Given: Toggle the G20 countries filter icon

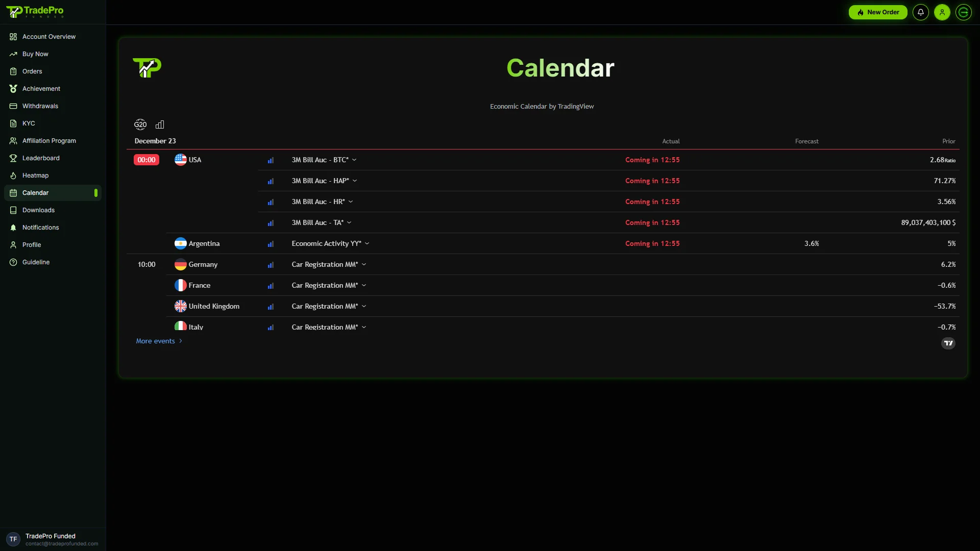Looking at the screenshot, I should [x=140, y=124].
